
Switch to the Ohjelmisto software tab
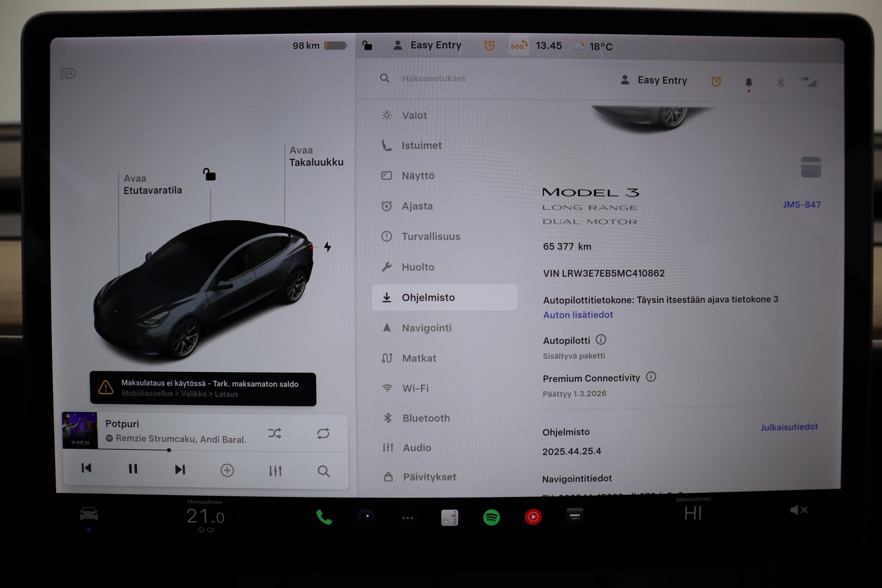click(x=428, y=297)
